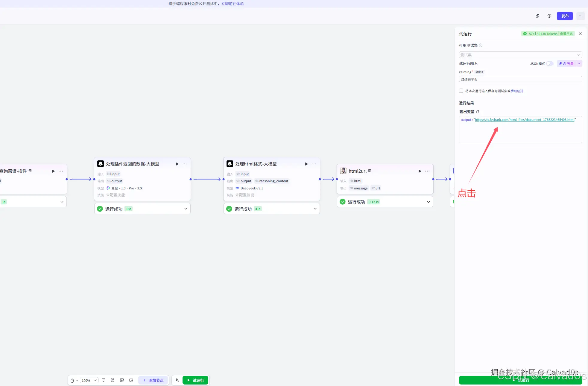The width and height of the screenshot is (588, 386).
Task: Click the run history clock icon in top bar
Action: point(549,16)
